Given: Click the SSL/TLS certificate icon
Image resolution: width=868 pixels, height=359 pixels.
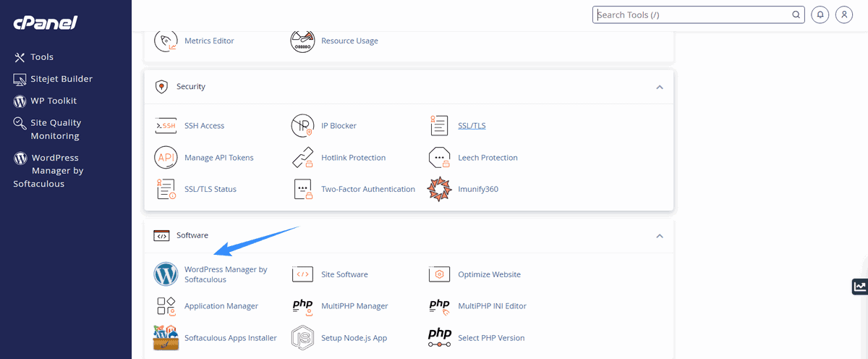Looking at the screenshot, I should pos(439,125).
